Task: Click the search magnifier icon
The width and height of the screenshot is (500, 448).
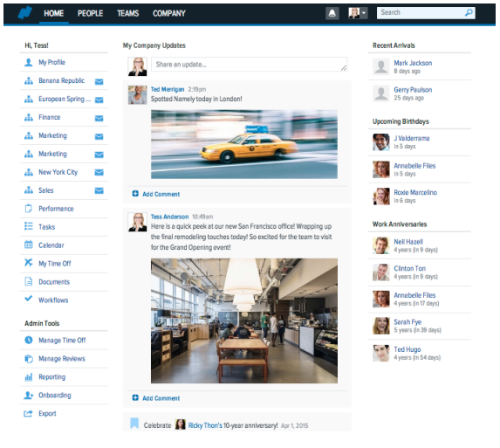Action: click(469, 13)
